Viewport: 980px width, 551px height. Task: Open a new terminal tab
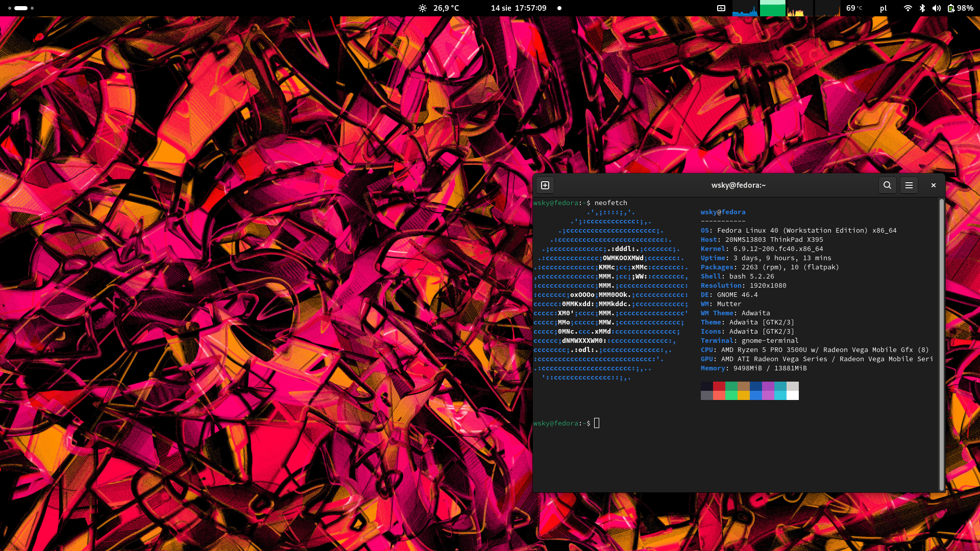tap(545, 185)
